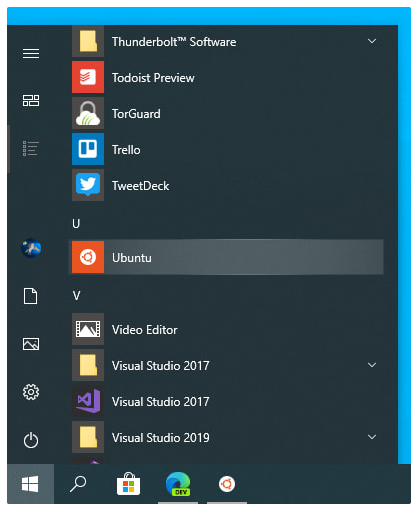Image resolution: width=416 pixels, height=513 pixels.
Task: Jump to letters via the U header
Action: click(x=76, y=223)
